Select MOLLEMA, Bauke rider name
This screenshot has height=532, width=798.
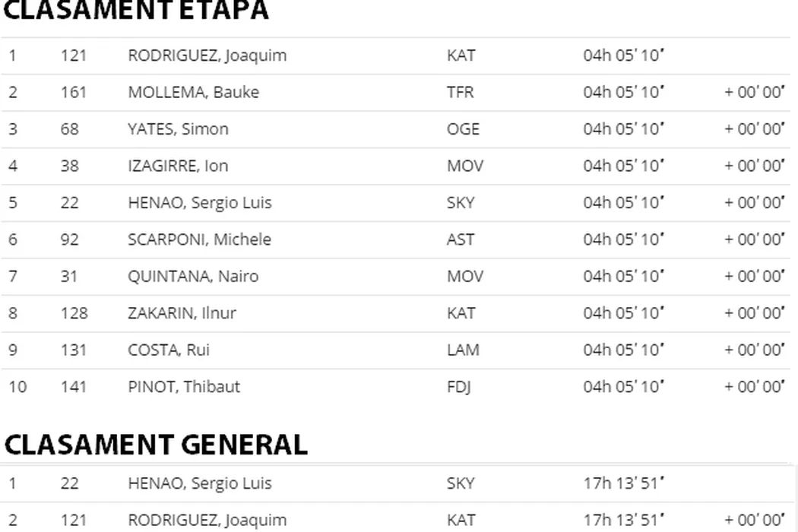[x=193, y=92]
